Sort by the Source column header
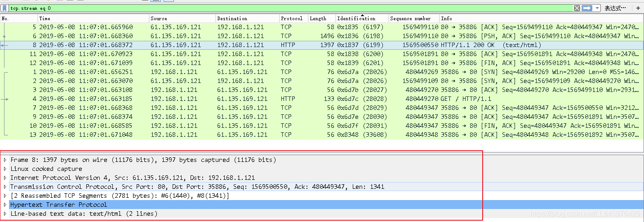 182,18
